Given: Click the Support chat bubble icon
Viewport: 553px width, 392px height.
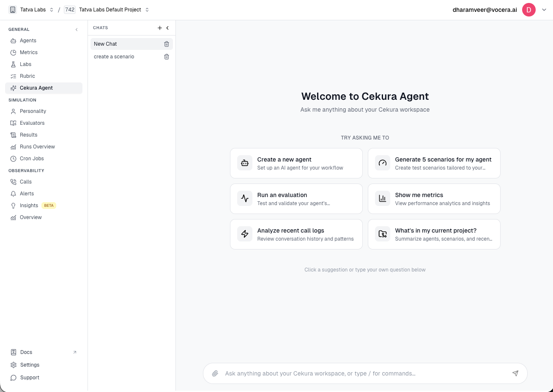Looking at the screenshot, I should [x=14, y=378].
